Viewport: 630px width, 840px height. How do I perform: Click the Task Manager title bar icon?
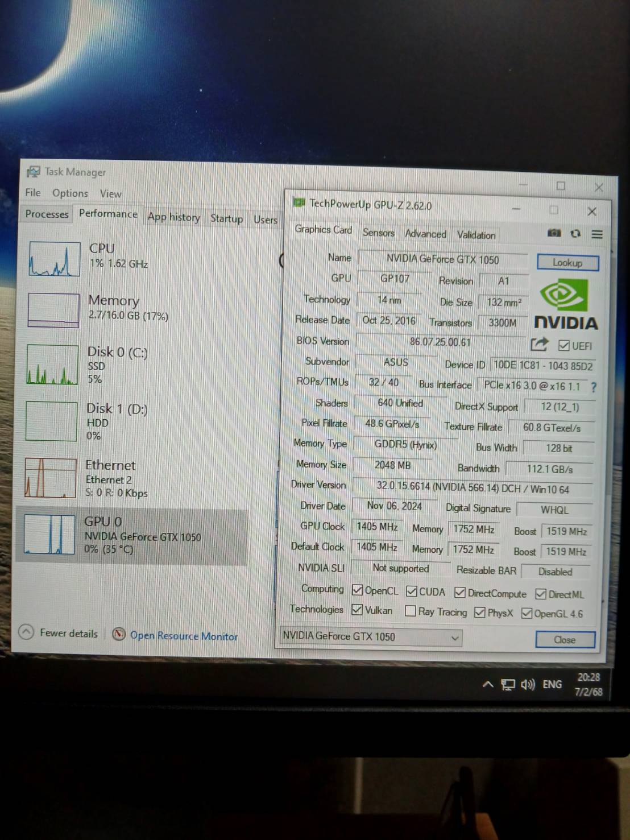(x=34, y=171)
